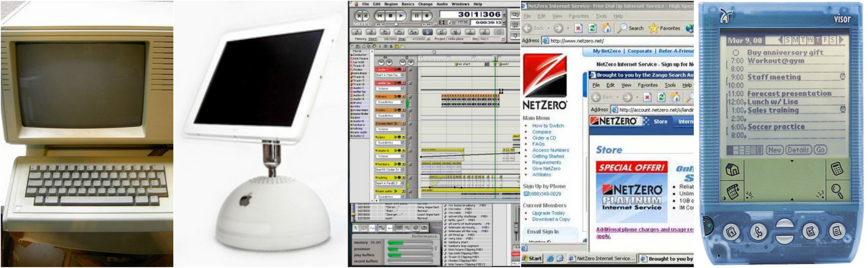Open the Access Numbers link
This screenshot has width=868, height=268.
551,150
